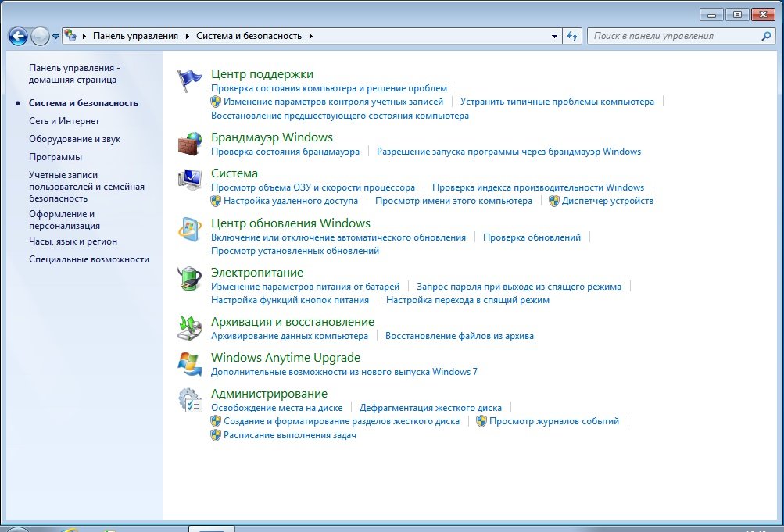Click the Архивация и восстановление disk icon
Screen dimensions: 784x532
tap(190, 327)
